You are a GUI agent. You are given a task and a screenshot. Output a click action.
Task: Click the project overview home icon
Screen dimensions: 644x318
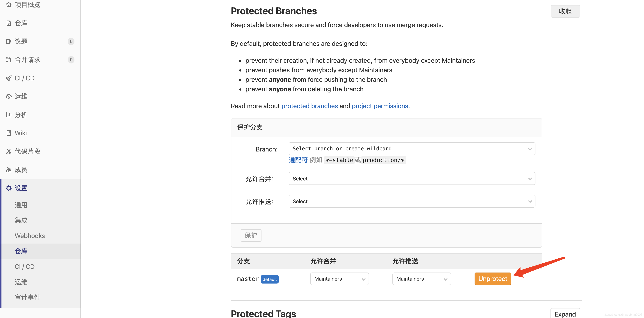(9, 5)
